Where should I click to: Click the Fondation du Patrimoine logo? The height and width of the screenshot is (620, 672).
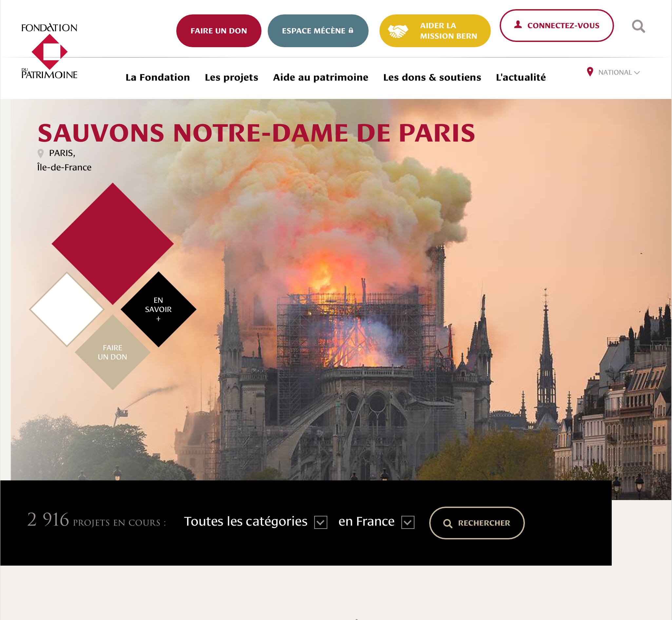[x=49, y=51]
